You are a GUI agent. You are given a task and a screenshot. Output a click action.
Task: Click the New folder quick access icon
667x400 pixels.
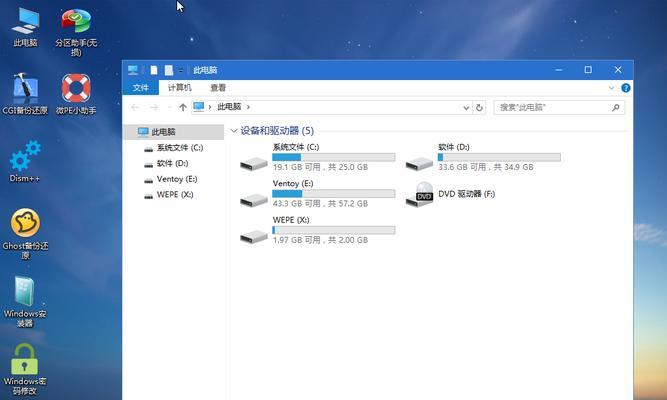coord(169,70)
